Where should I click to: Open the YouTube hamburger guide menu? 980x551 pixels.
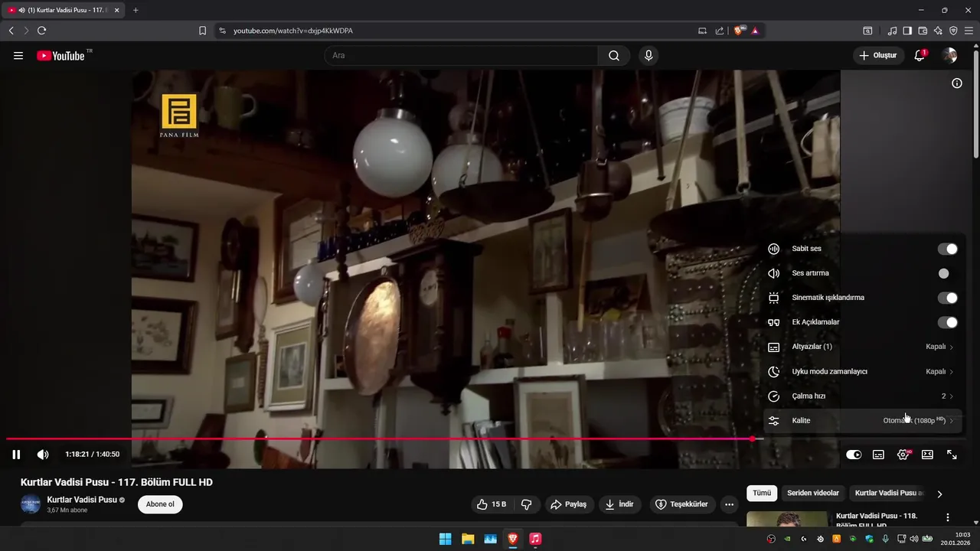18,56
